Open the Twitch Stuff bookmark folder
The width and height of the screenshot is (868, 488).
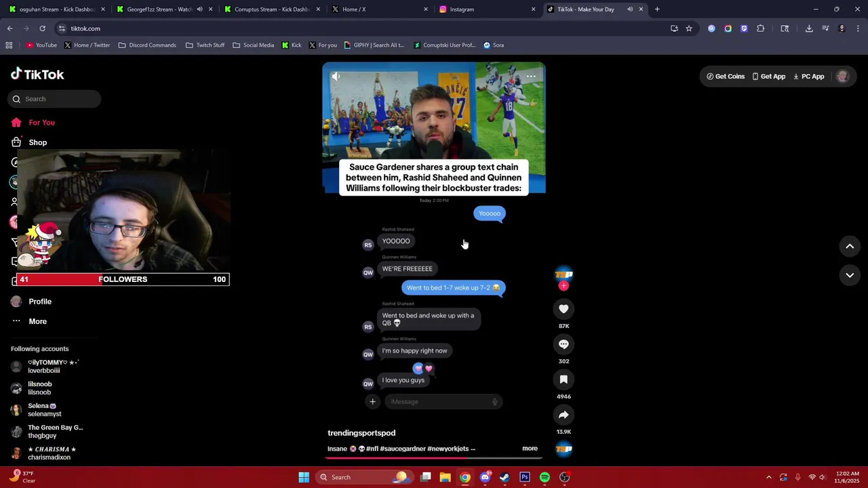[x=205, y=45]
